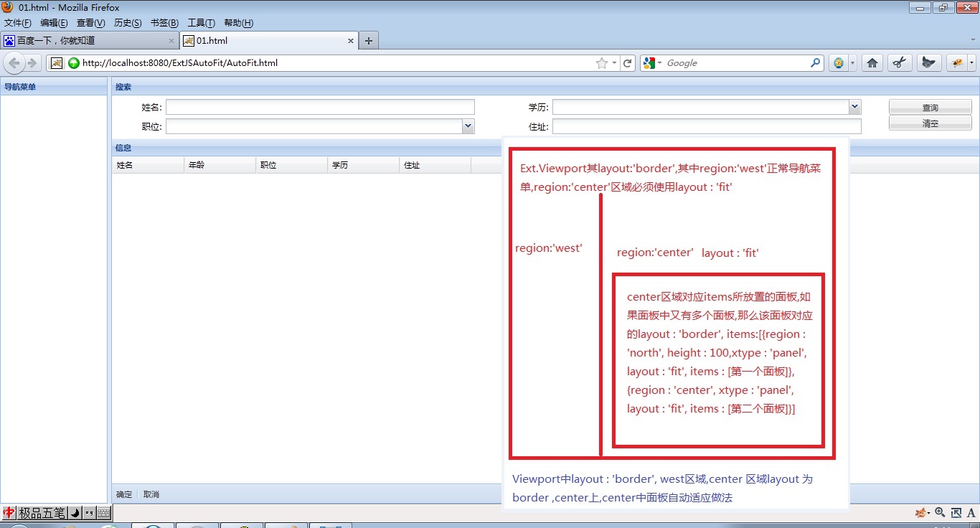Click the 取消 button in the bottom bar
Image resolution: width=980 pixels, height=528 pixels.
point(151,494)
